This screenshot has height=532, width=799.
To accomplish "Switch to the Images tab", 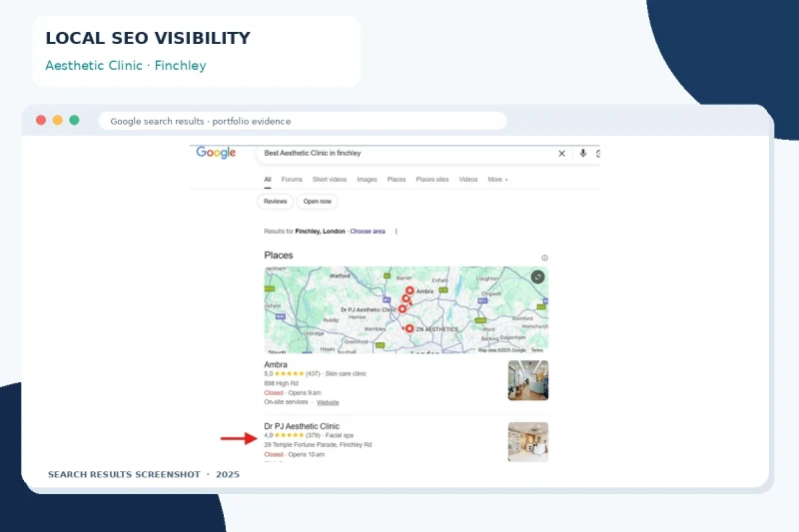I will pos(367,180).
